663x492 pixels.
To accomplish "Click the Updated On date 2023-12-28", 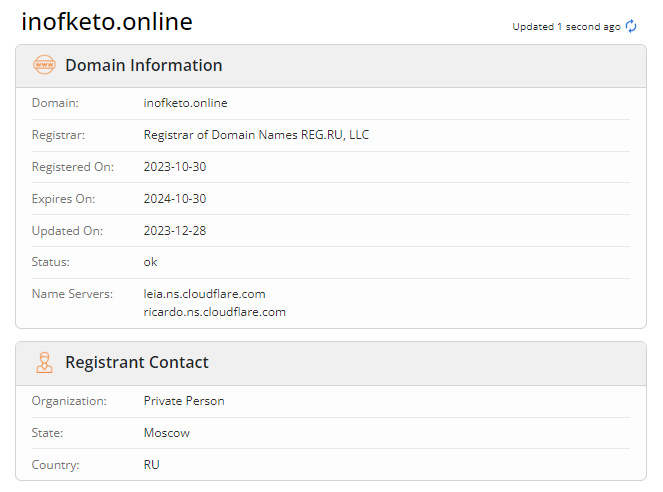I will coord(175,231).
